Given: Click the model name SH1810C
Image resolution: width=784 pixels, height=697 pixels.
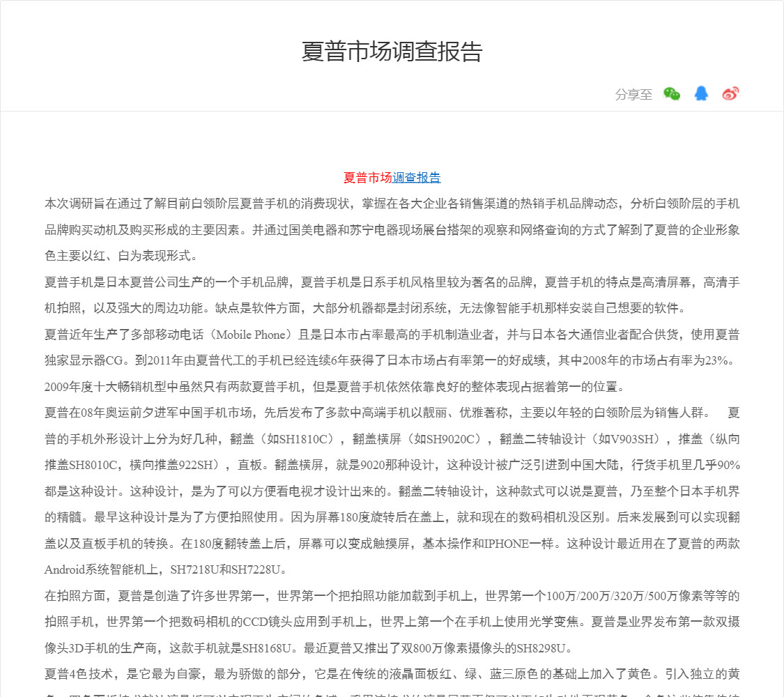Looking at the screenshot, I should click(302, 439).
